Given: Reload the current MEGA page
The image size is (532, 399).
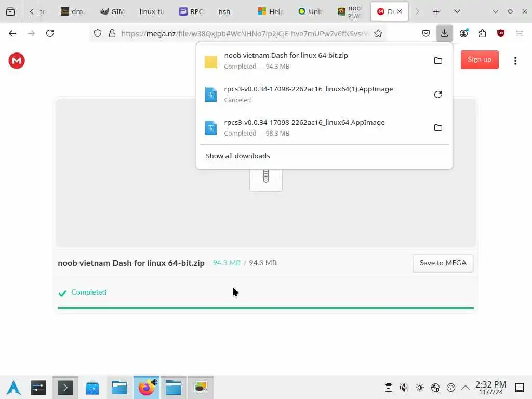Looking at the screenshot, I should tap(50, 33).
